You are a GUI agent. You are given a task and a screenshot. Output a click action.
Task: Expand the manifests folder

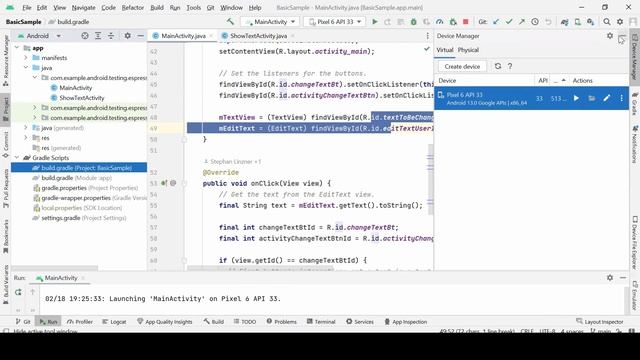click(26, 58)
